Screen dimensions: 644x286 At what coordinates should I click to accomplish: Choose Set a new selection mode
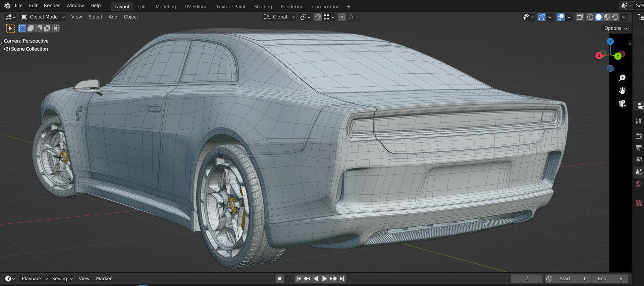coord(22,28)
